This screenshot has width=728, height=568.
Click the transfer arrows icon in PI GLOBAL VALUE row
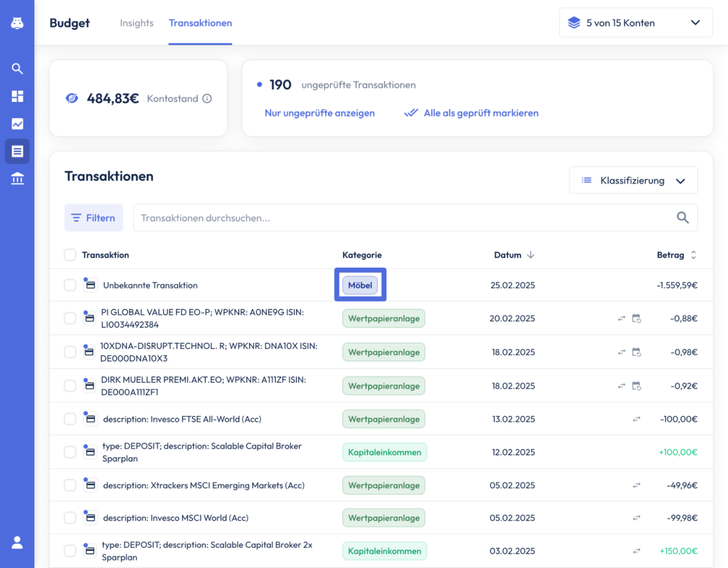pyautogui.click(x=621, y=318)
